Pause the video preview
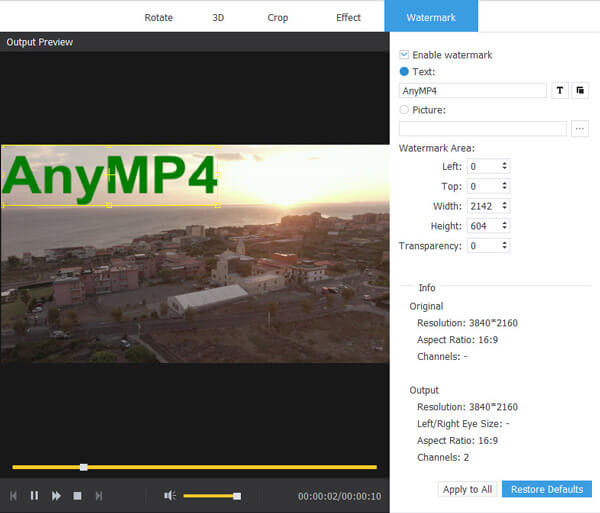This screenshot has height=513, width=600. pyautogui.click(x=34, y=495)
